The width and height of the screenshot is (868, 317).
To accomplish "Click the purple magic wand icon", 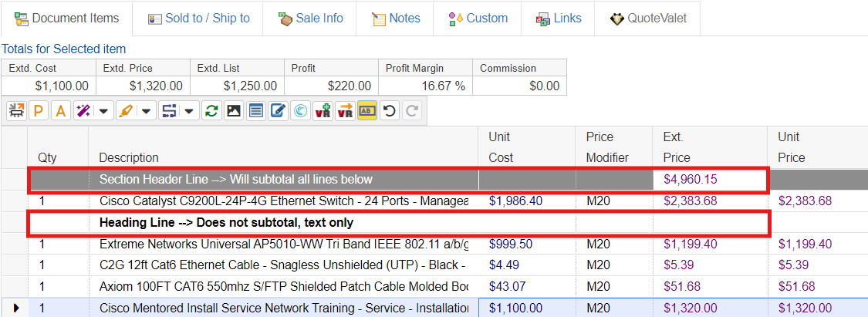I will click(83, 111).
